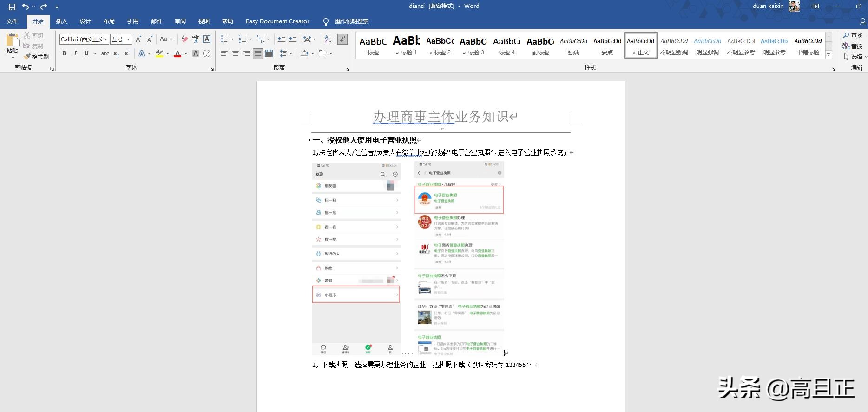Viewport: 868px width, 412px height.
Task: Click the 替换 (Replace) button
Action: tap(853, 46)
